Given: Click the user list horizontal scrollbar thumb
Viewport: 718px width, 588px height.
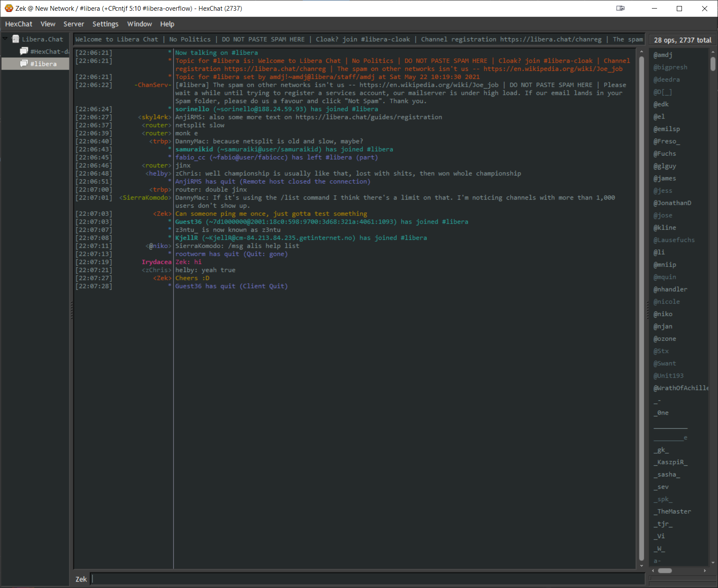Looking at the screenshot, I should [x=665, y=571].
